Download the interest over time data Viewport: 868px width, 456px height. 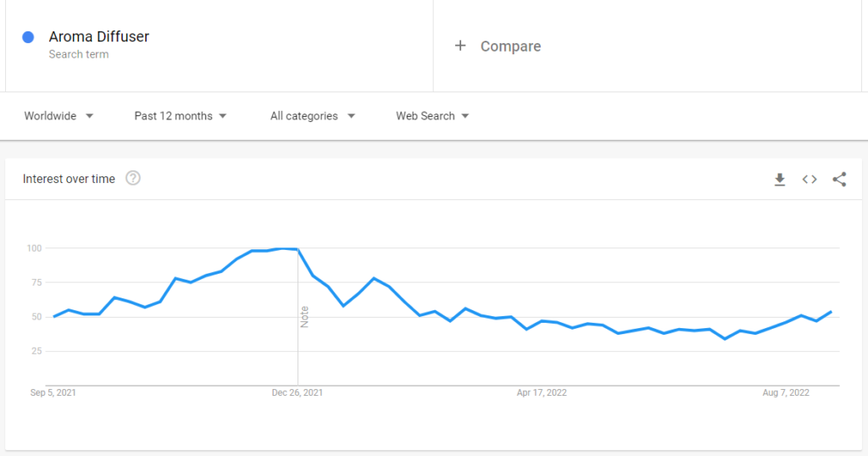coord(780,180)
